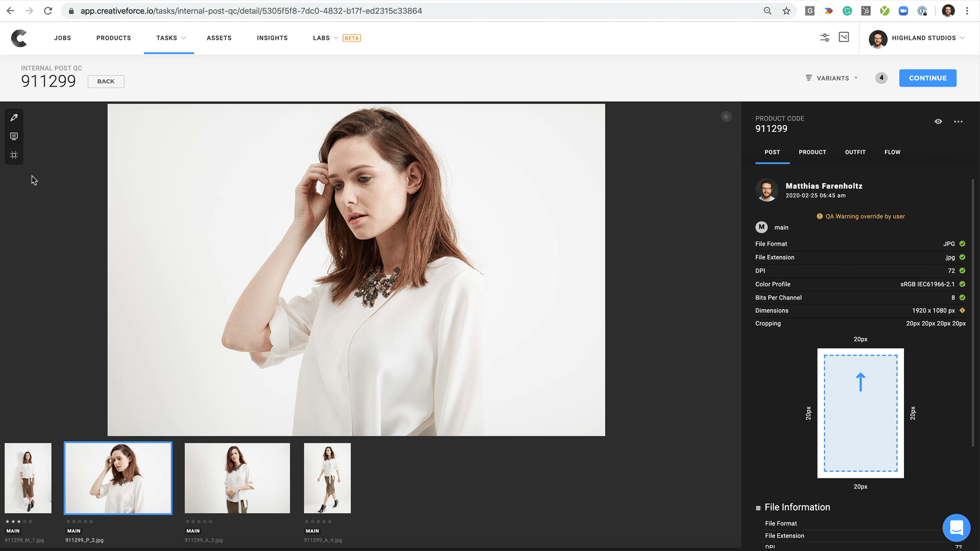Switch to the OUTFIT tab
This screenshot has height=551, width=980.
(x=855, y=152)
